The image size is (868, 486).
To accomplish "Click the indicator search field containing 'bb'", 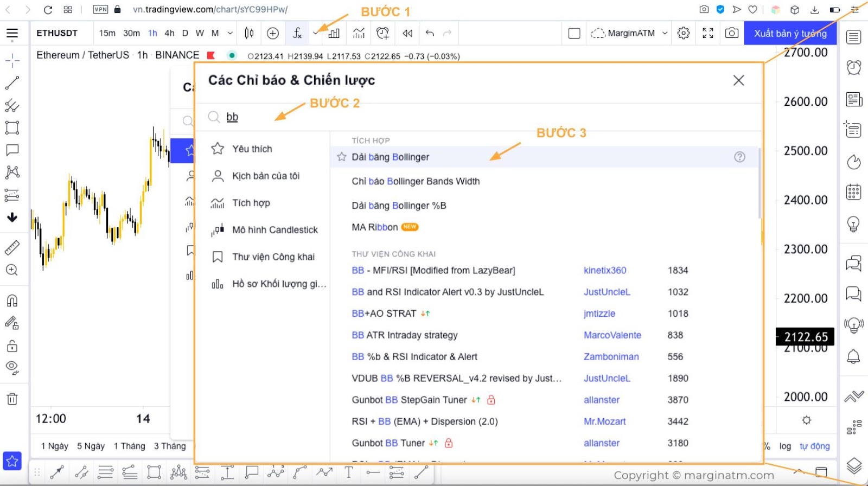I will click(477, 117).
